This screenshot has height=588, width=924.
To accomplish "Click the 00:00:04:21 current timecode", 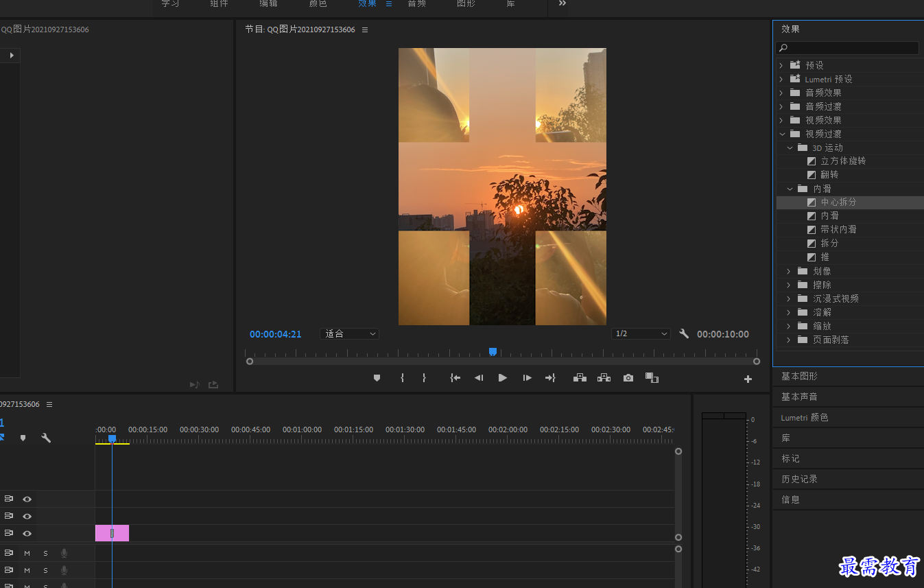I will [x=275, y=334].
